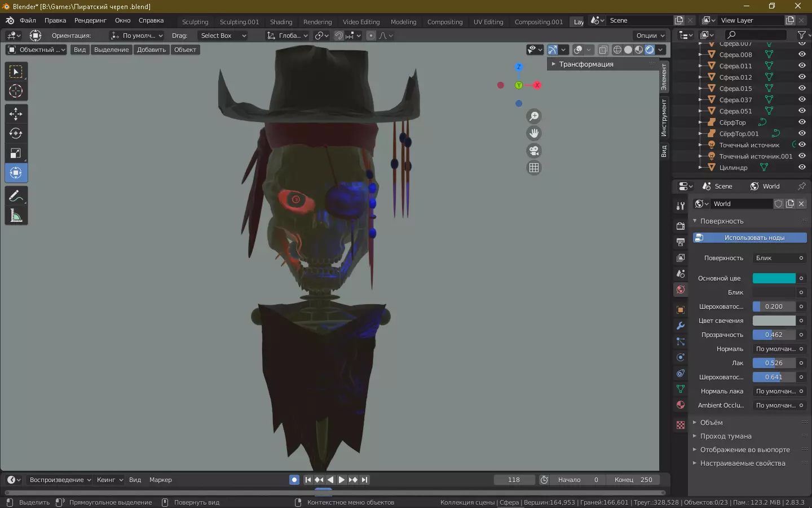Hide Сфера.037 using its eye icon
Viewport: 812px width, 508px height.
802,100
